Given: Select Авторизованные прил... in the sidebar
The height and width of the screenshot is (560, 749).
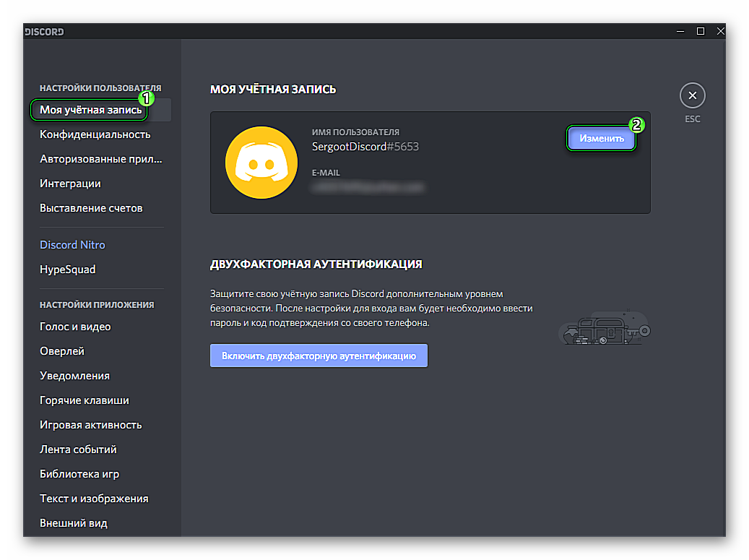Looking at the screenshot, I should coord(101,159).
